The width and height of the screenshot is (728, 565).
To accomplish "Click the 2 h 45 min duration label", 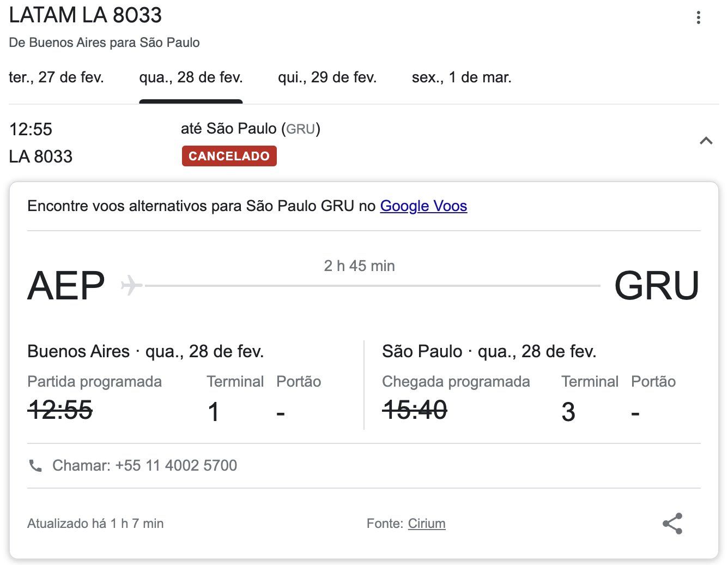I will [359, 266].
